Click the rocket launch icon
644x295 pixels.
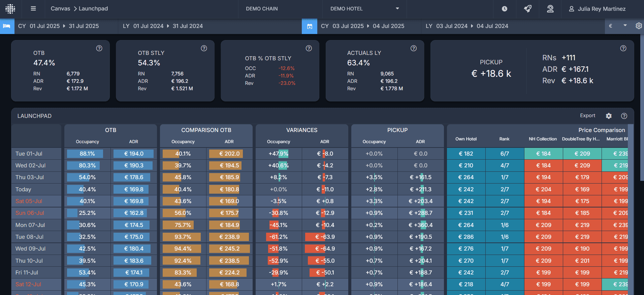(528, 9)
